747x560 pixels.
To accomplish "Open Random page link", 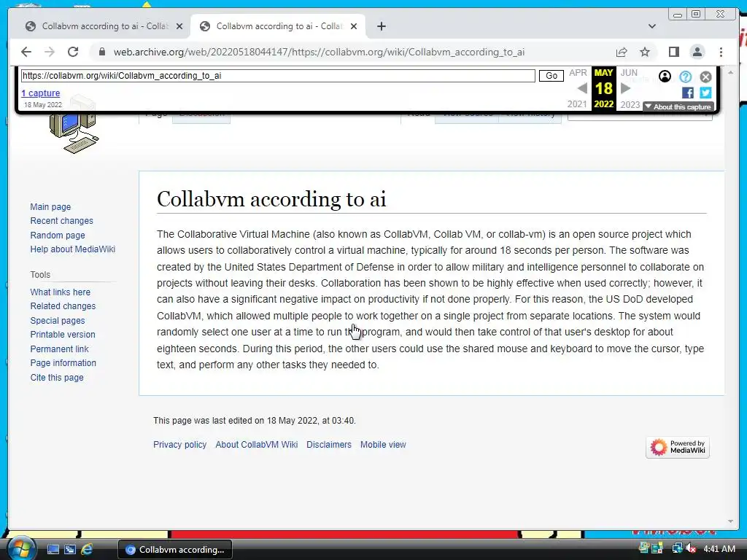I will click(58, 236).
